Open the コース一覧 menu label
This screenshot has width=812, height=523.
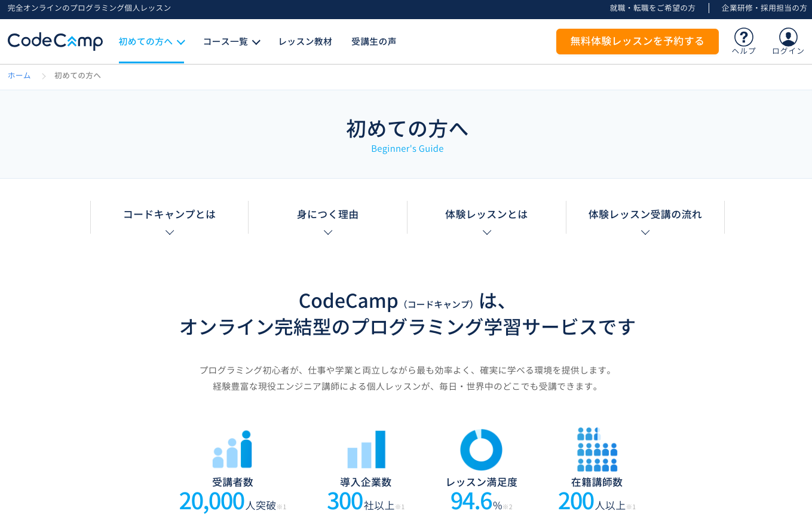click(225, 42)
